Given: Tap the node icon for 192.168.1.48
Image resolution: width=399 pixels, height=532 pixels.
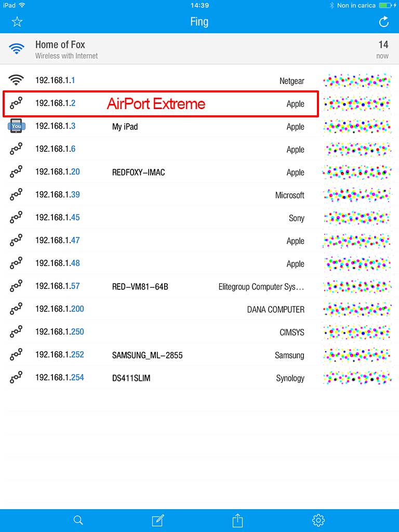Looking at the screenshot, I should point(16,263).
